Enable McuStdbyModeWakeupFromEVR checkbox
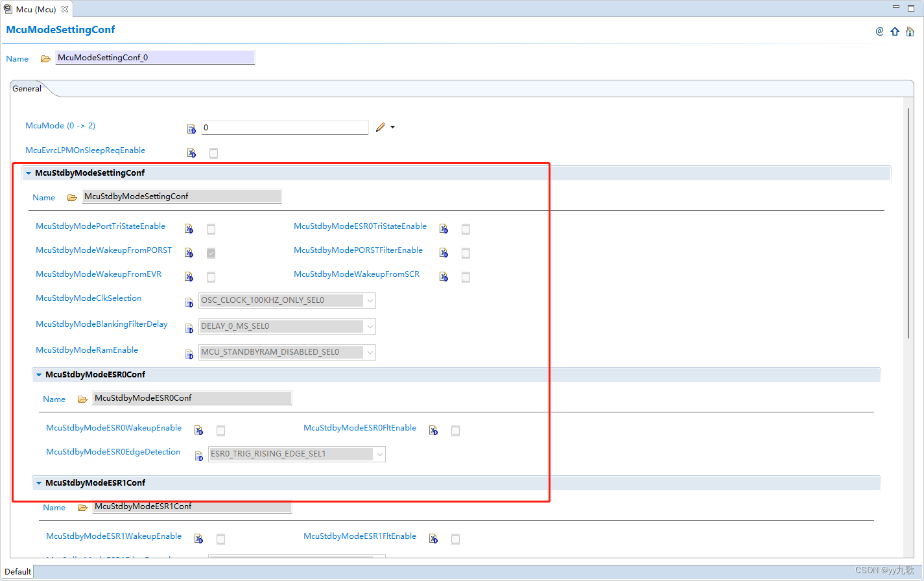Image resolution: width=924 pixels, height=581 pixels. click(211, 277)
